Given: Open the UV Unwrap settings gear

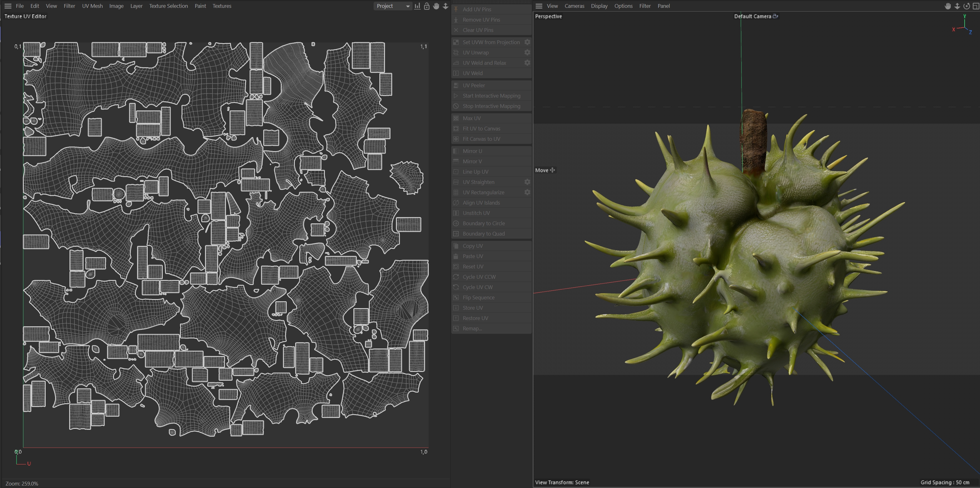Looking at the screenshot, I should point(527,53).
